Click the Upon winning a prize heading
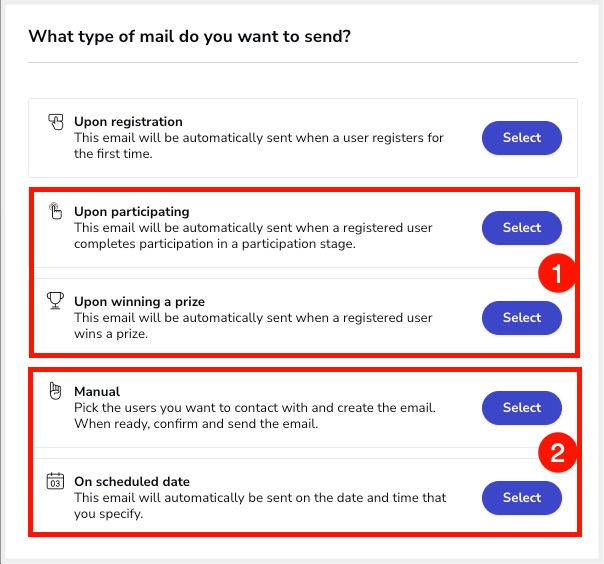Viewport: 604px width, 564px height. pos(139,302)
